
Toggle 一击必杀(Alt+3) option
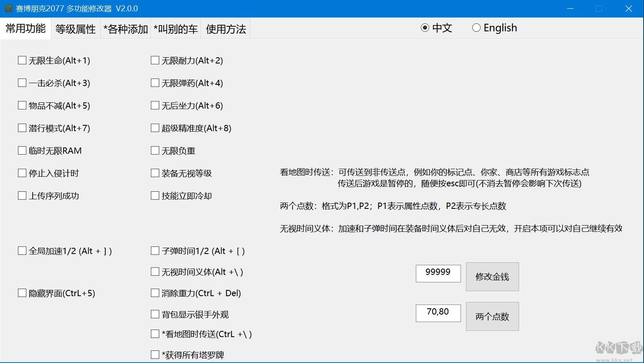tap(22, 83)
